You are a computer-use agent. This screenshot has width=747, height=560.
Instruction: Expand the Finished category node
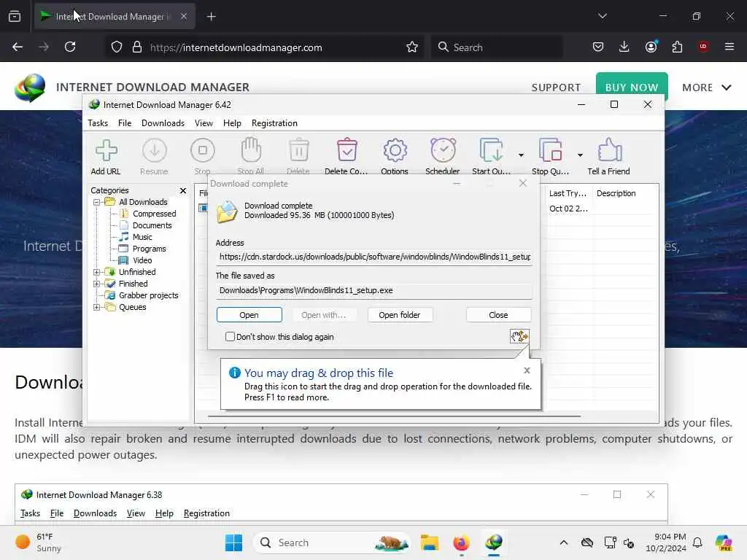97,284
